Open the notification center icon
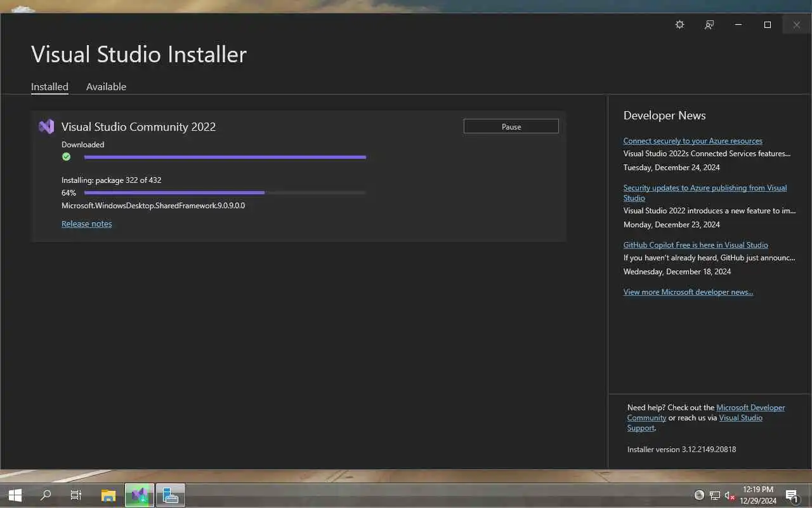 (x=791, y=495)
